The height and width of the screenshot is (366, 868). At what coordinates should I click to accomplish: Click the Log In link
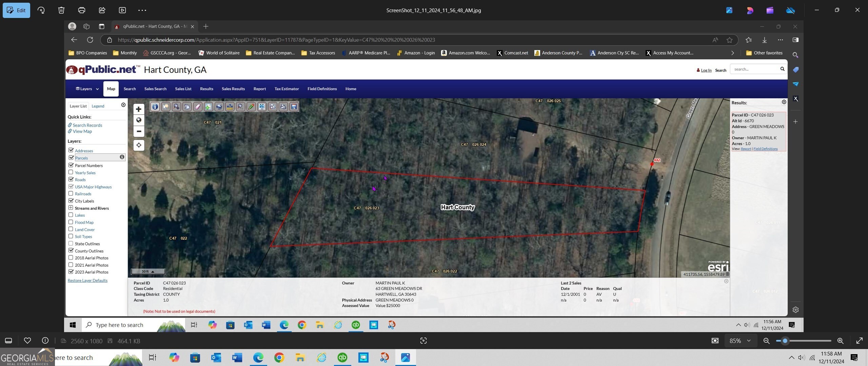pyautogui.click(x=706, y=70)
